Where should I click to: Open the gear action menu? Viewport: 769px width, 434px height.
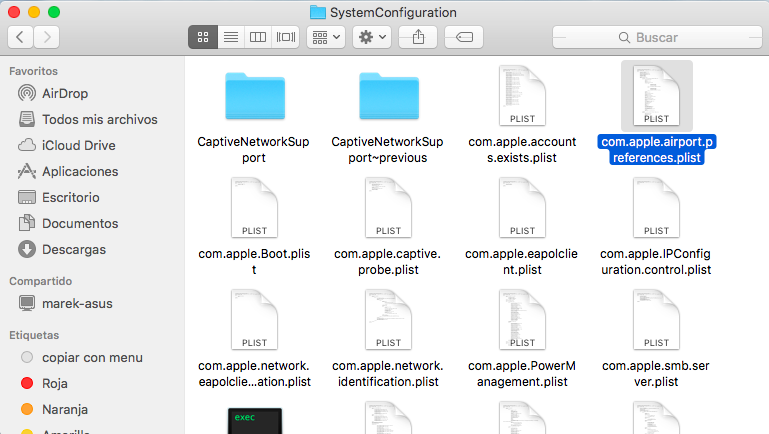pyautogui.click(x=372, y=37)
